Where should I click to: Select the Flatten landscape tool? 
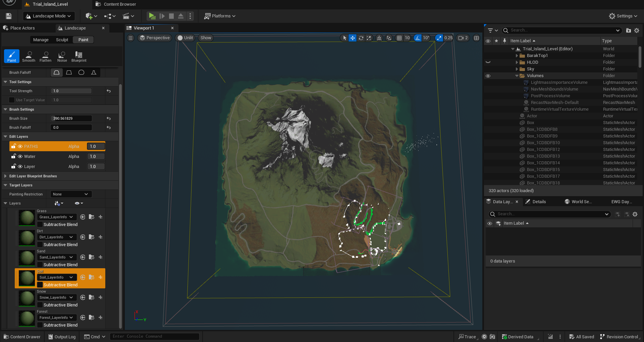[x=45, y=56]
